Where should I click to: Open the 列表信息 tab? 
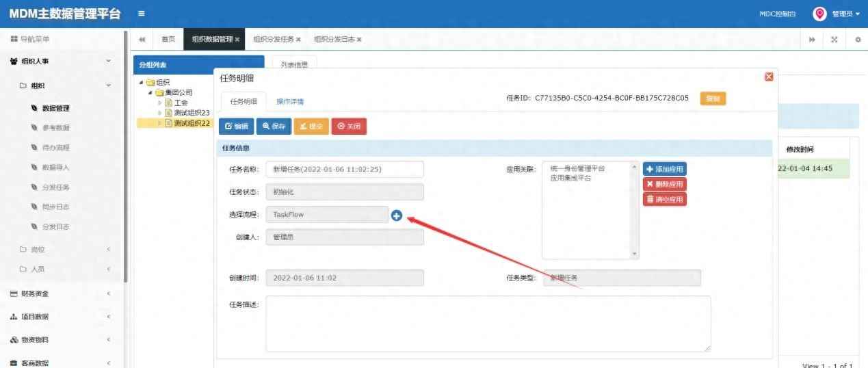[x=295, y=66]
